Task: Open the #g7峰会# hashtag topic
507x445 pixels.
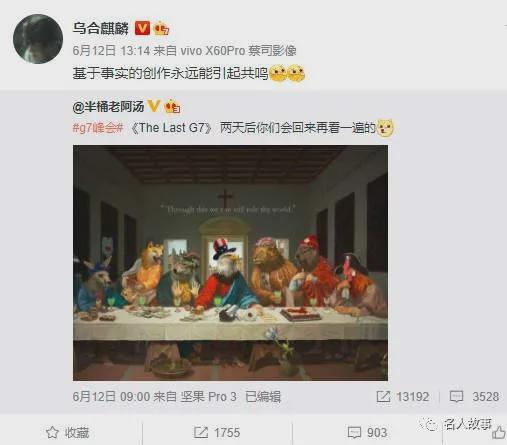Action: click(x=98, y=128)
